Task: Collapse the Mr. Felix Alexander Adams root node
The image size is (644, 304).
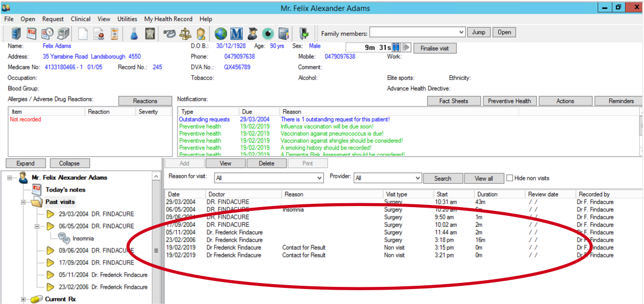Action: click(11, 178)
